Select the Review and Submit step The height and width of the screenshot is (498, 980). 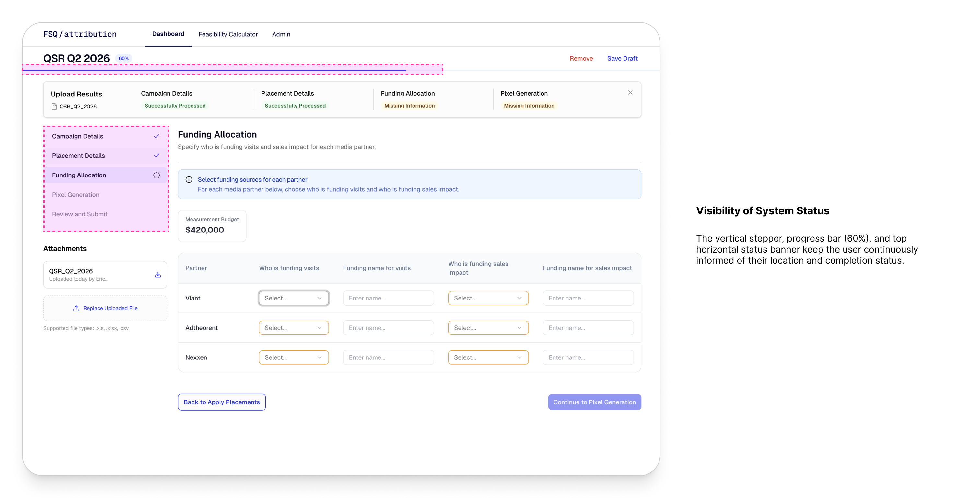tap(79, 214)
